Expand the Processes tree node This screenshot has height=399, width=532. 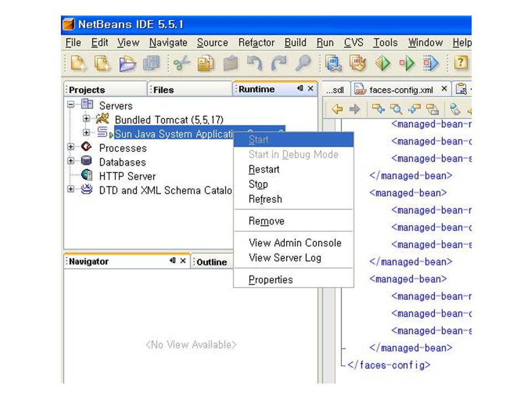tap(70, 147)
